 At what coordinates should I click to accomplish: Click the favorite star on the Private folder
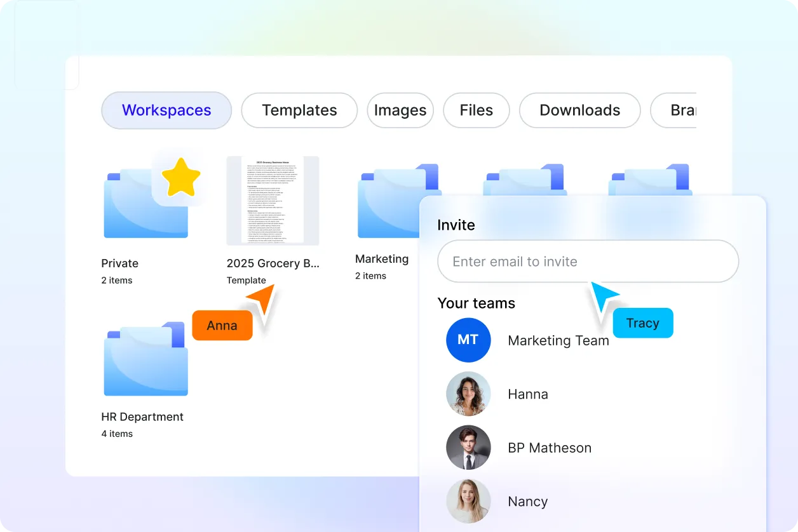point(181,178)
